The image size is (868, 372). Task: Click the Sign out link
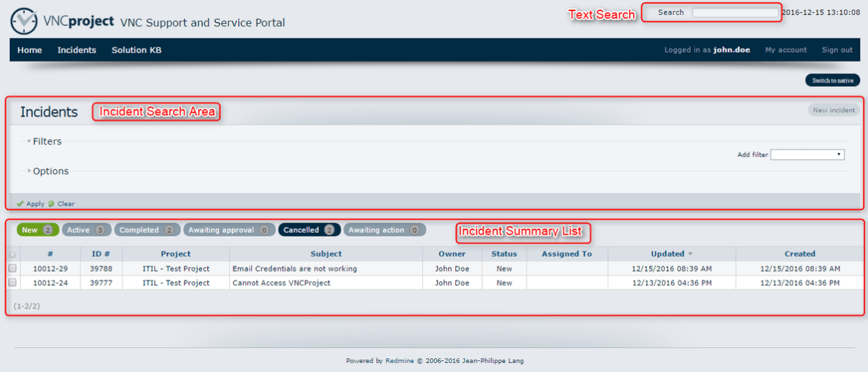[837, 50]
